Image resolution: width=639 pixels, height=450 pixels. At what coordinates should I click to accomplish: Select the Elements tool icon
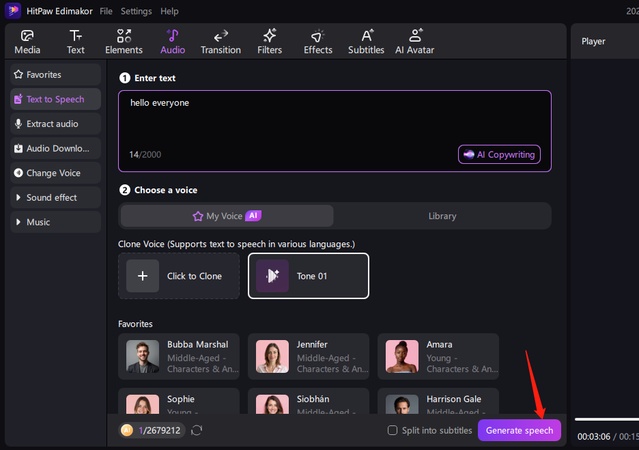click(124, 41)
